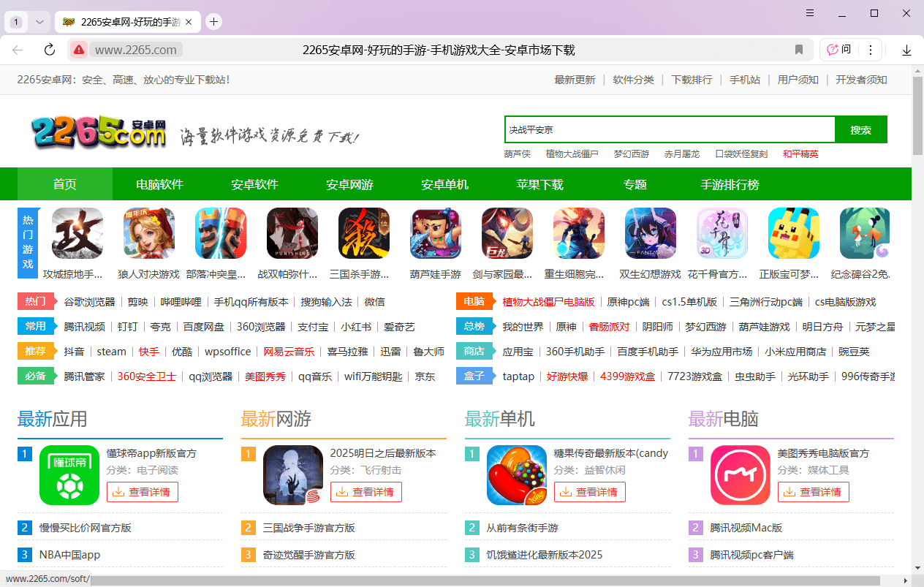Open the 懂球帝 app icon
Image resolution: width=924 pixels, height=587 pixels.
point(69,475)
